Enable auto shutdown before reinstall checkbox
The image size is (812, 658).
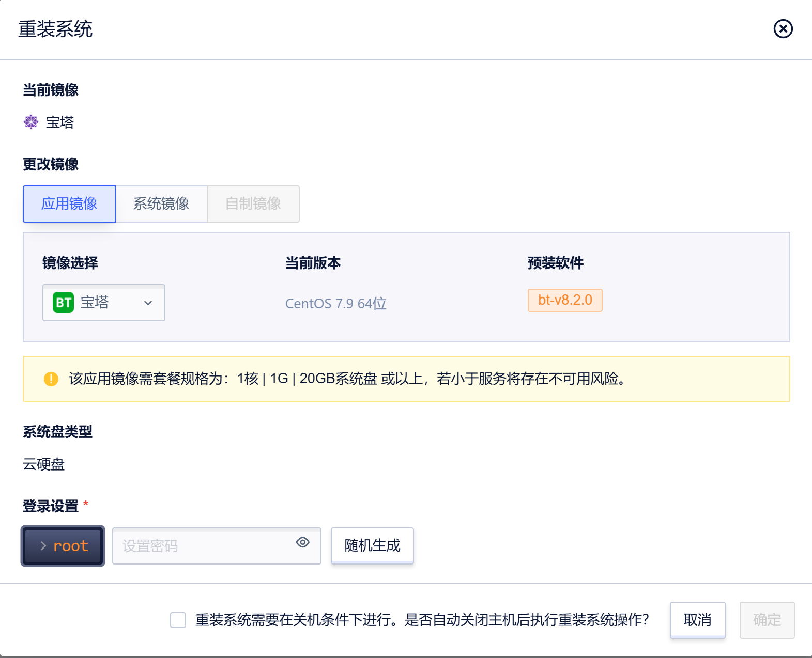[x=178, y=620]
